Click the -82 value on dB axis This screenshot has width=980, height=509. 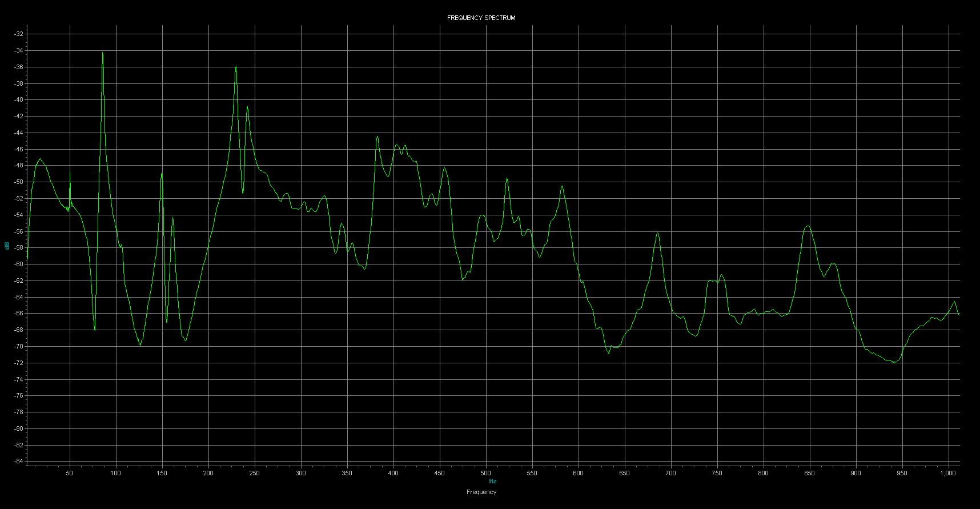pos(19,446)
